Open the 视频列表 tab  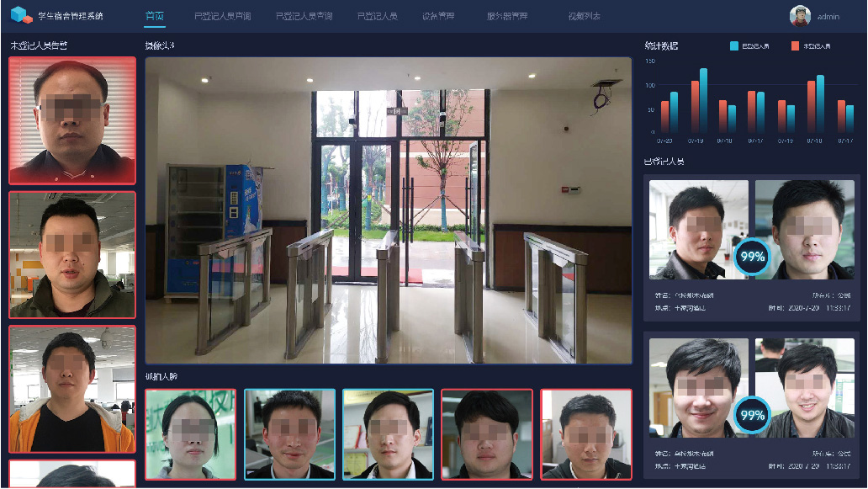584,16
